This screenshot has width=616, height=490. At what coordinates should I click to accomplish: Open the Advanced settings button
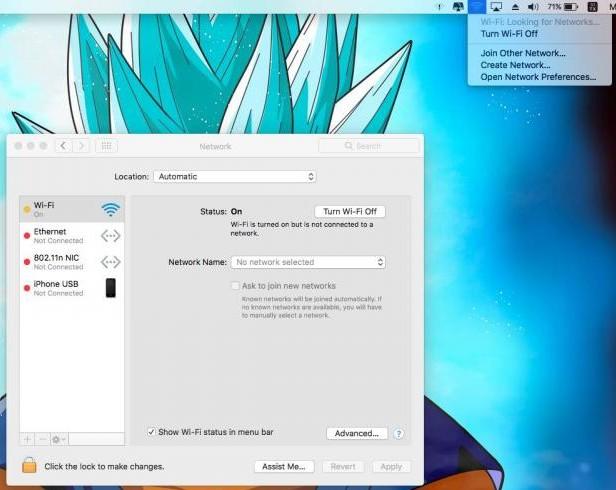[x=355, y=434]
